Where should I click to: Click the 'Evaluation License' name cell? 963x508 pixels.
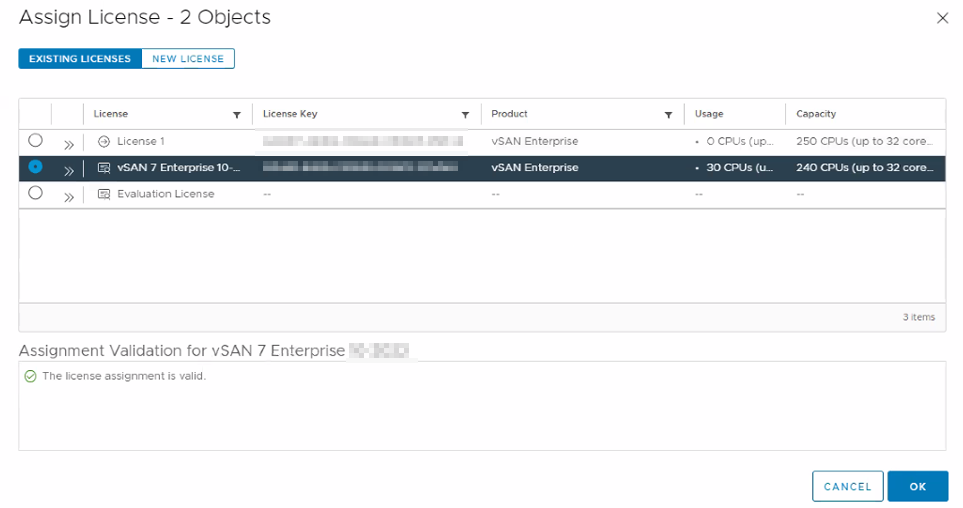[166, 193]
